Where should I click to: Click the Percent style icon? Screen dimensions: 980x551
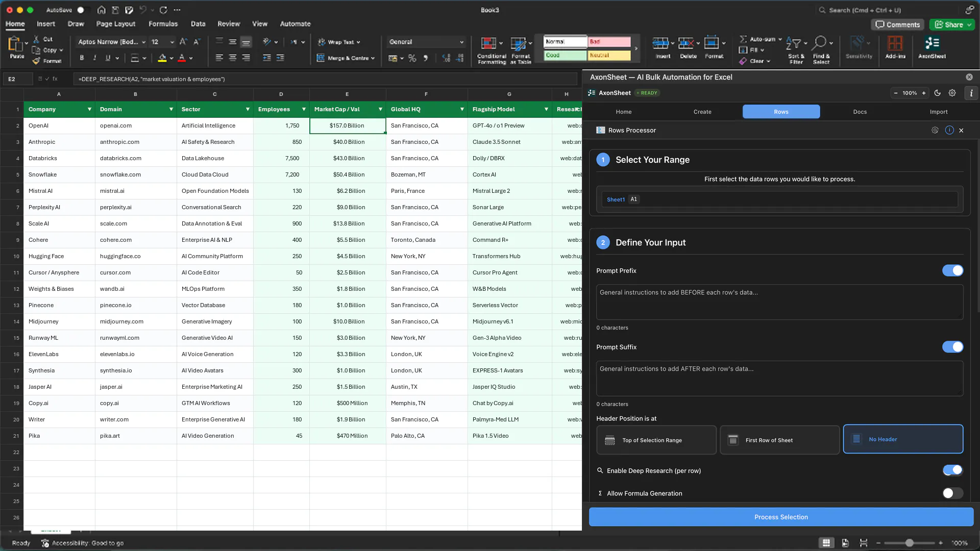pyautogui.click(x=412, y=58)
